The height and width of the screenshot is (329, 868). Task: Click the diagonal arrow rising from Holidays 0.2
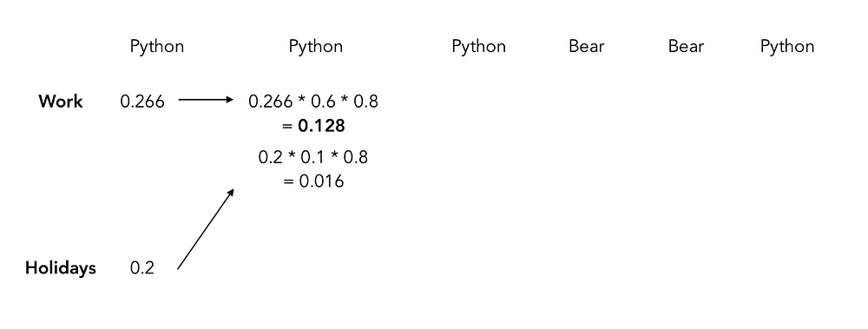pos(206,229)
